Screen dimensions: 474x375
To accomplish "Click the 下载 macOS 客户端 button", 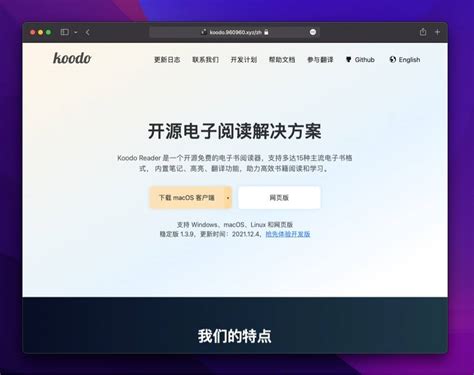I will click(187, 198).
